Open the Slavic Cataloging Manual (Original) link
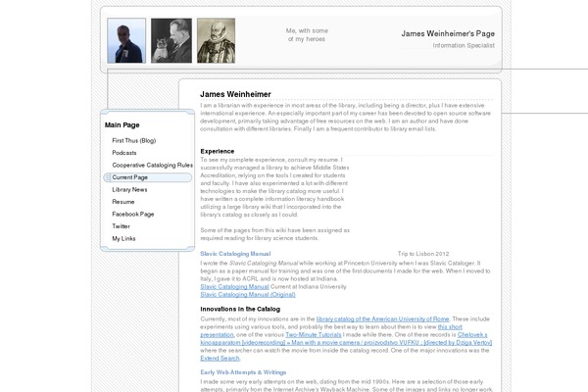This screenshot has height=392, width=588. click(248, 294)
